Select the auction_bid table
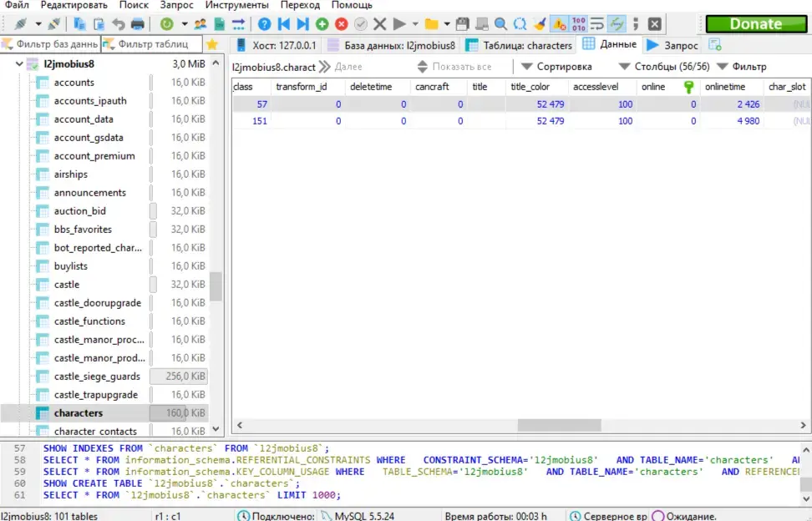Image resolution: width=812 pixels, height=521 pixels. coord(79,211)
